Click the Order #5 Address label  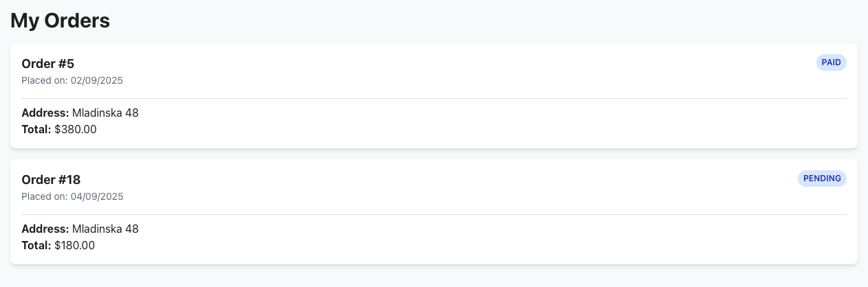(45, 113)
